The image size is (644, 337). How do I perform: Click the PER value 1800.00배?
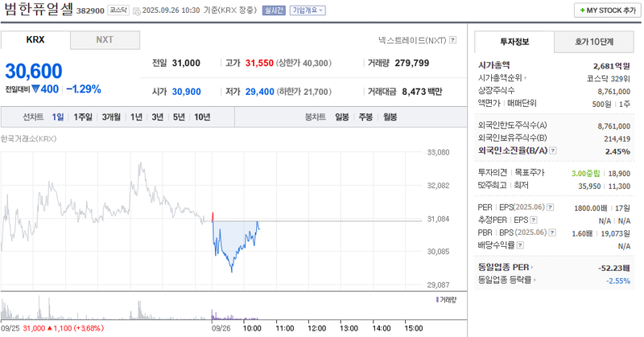591,208
